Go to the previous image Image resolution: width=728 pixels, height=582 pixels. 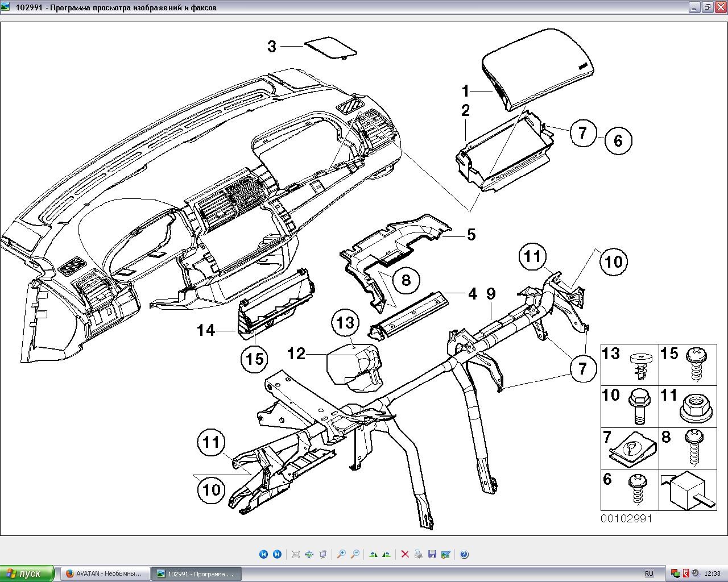[x=263, y=554]
